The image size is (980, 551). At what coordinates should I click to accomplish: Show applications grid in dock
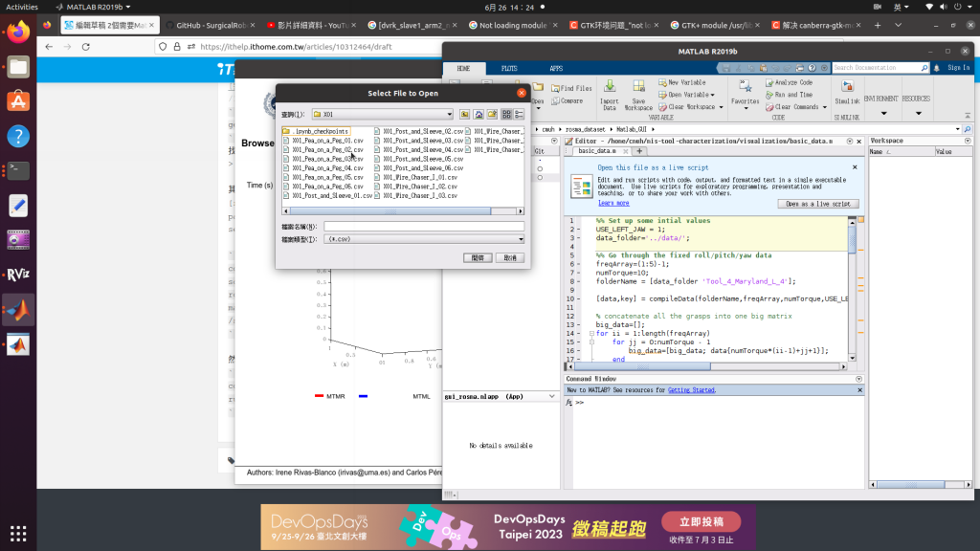(x=18, y=533)
